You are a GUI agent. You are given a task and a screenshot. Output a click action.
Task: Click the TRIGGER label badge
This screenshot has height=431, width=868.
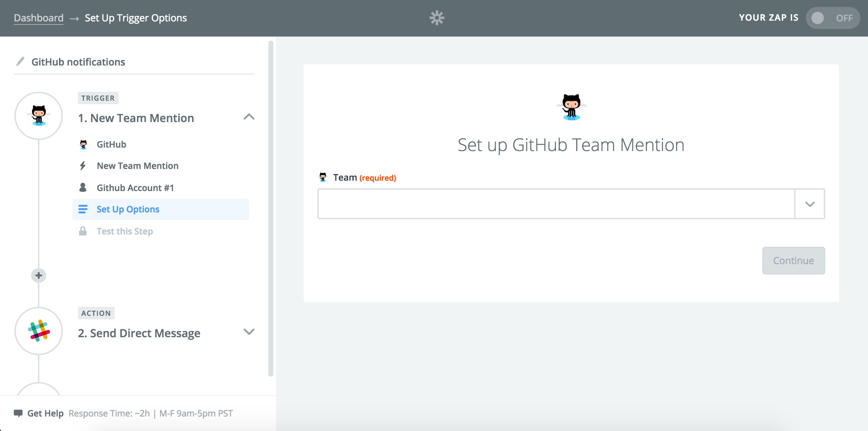pyautogui.click(x=98, y=98)
